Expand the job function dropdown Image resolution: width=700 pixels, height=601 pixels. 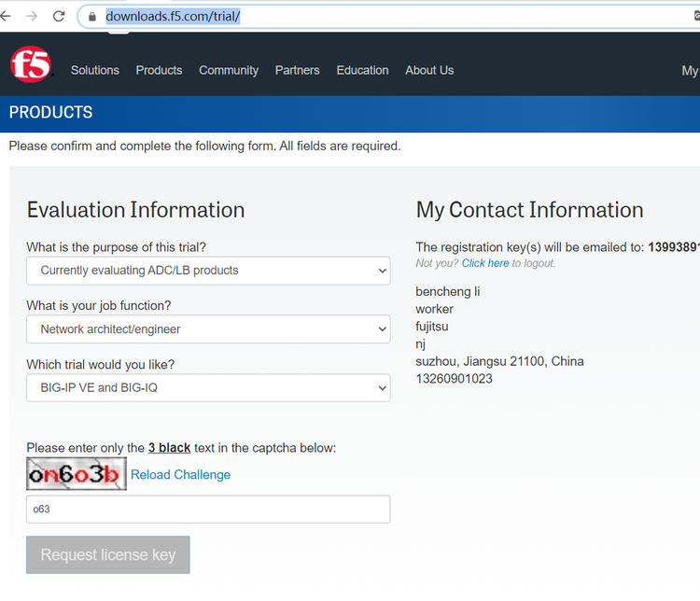[208, 329]
